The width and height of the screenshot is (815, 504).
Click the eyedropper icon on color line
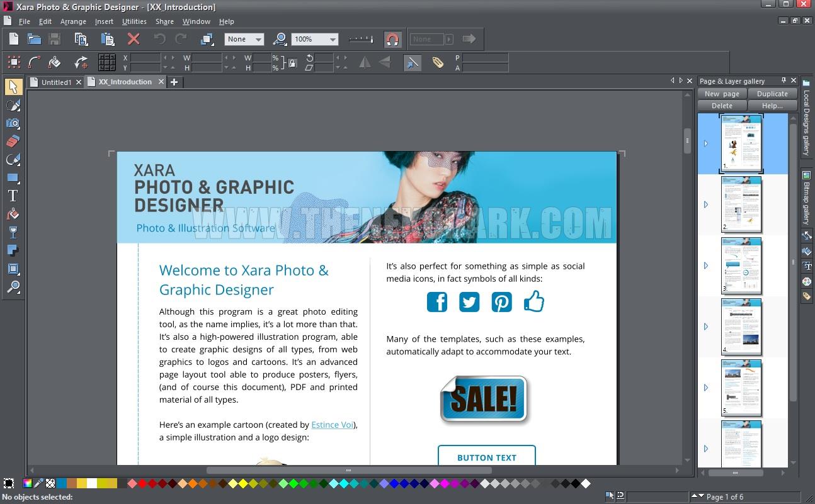coord(39,483)
